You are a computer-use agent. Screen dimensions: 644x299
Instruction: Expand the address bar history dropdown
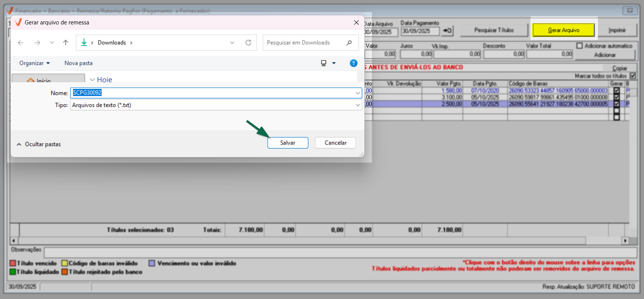(232, 43)
